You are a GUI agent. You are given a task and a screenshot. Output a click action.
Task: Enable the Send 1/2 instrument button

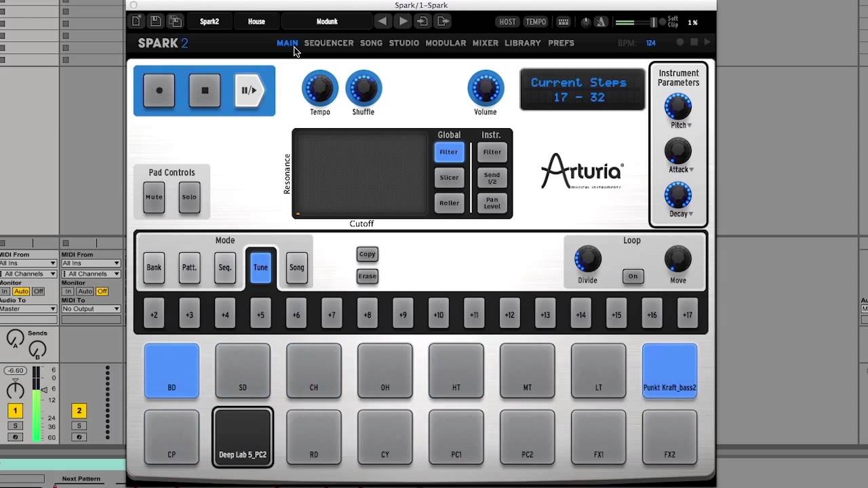coord(492,178)
